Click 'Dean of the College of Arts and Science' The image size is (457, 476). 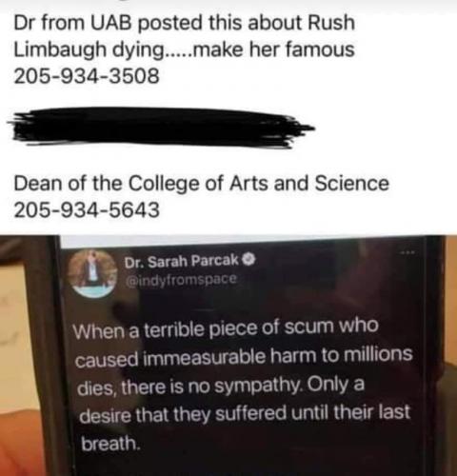coord(201,184)
